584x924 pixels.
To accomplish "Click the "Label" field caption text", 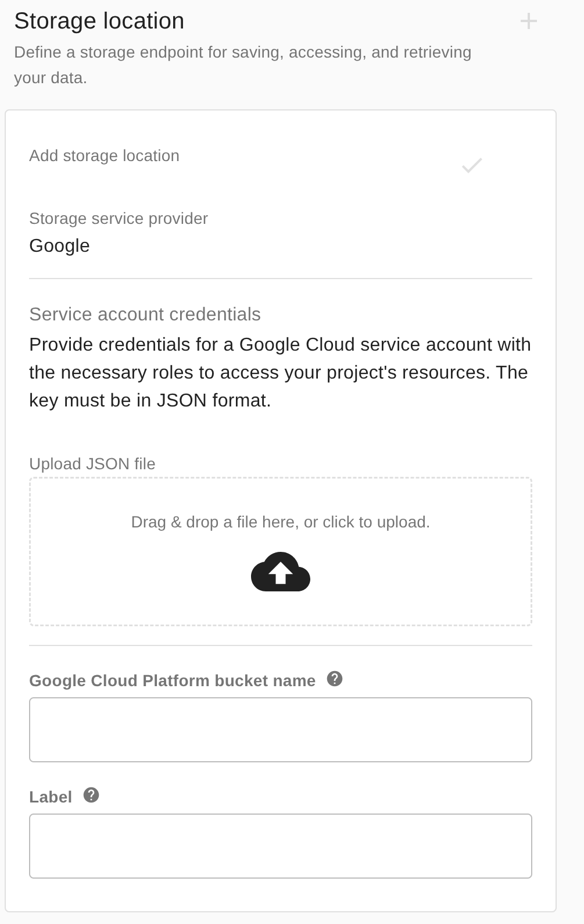I will [51, 797].
